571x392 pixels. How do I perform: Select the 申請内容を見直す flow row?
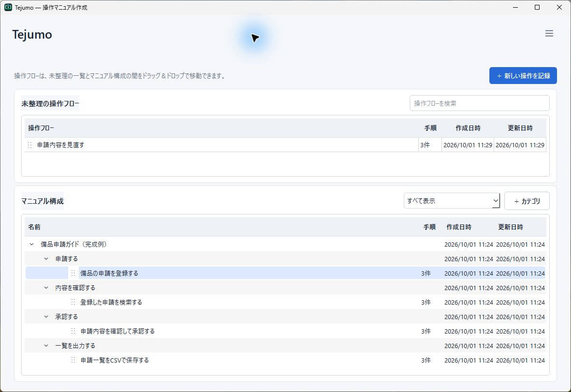[285, 145]
